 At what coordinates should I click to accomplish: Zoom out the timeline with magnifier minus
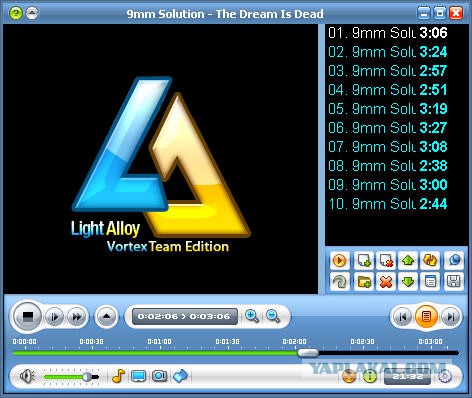pos(273,316)
